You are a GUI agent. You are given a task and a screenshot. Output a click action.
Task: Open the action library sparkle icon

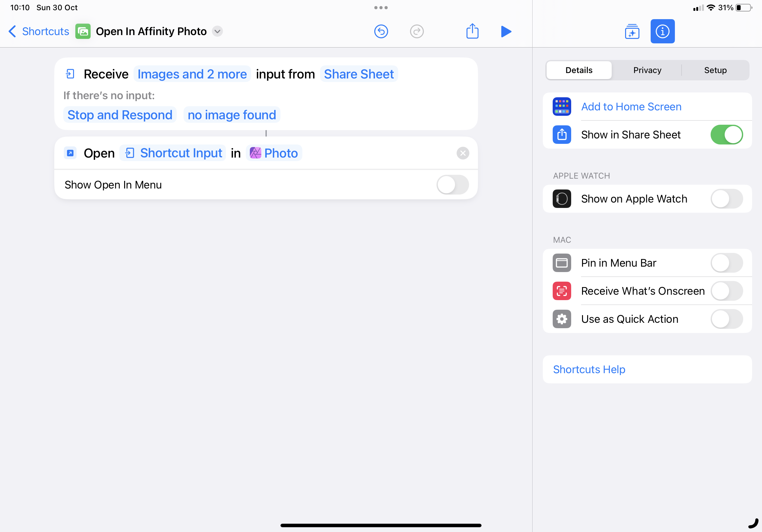coord(632,31)
